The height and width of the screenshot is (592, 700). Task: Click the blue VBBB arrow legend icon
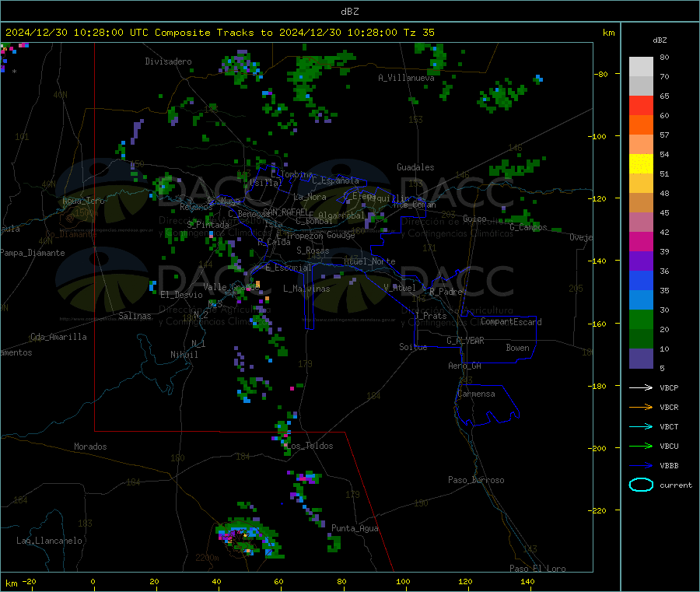641,466
